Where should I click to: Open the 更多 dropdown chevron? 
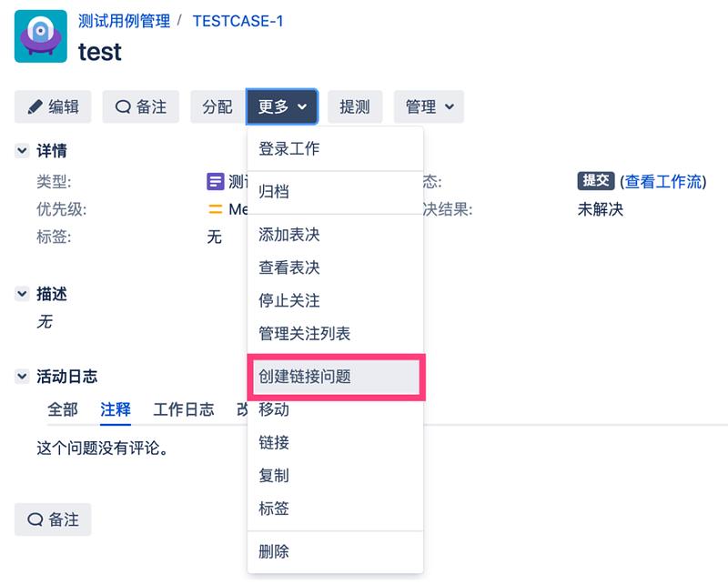[303, 106]
